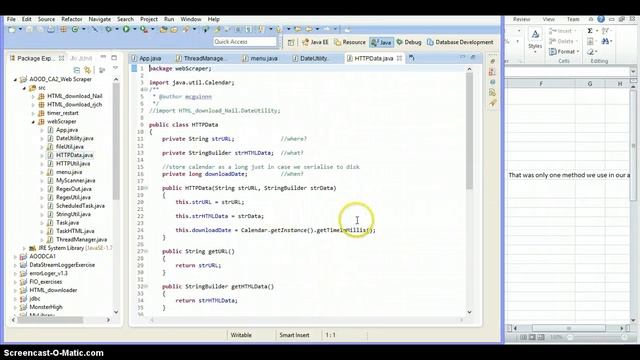Click the 'Smart Insert' status bar entry

pyautogui.click(x=294, y=335)
